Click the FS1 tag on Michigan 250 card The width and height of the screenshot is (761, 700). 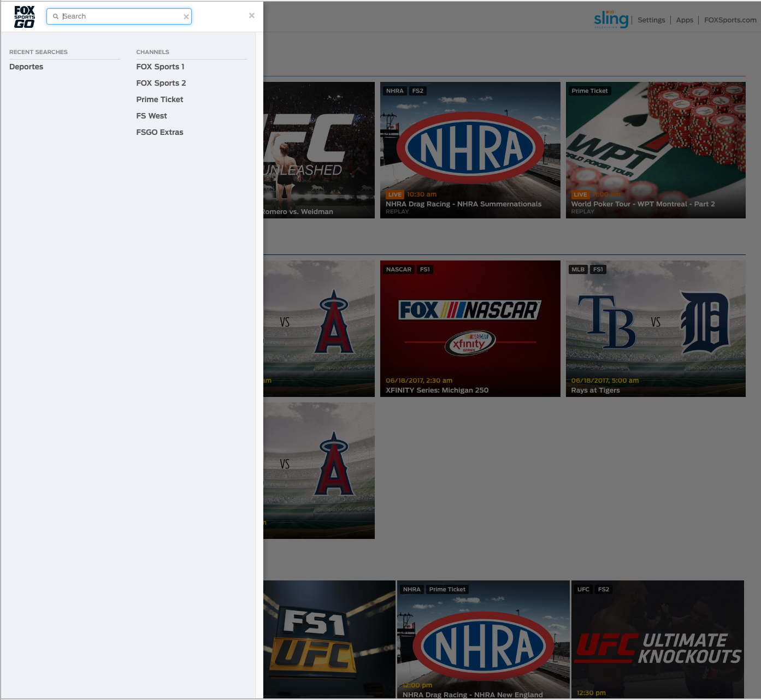click(425, 270)
